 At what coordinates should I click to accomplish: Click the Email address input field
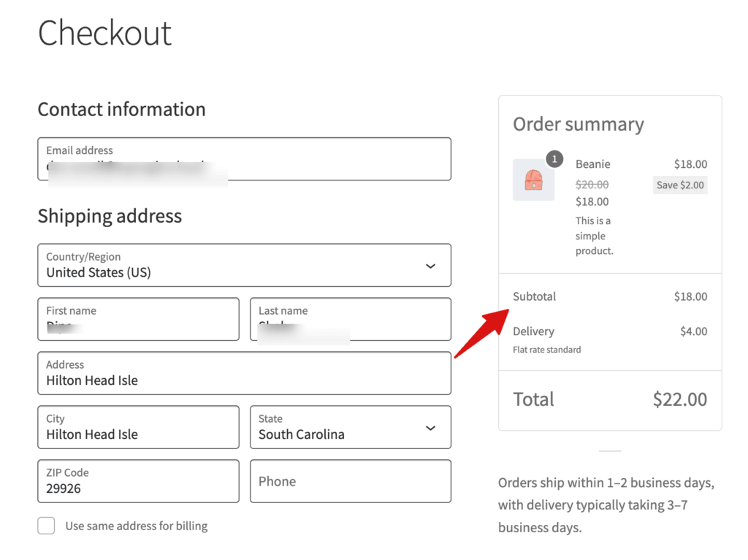[x=244, y=159]
